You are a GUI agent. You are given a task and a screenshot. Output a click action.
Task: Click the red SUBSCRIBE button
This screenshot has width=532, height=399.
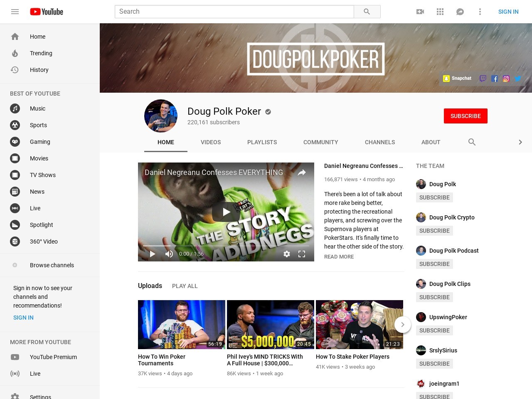click(465, 116)
